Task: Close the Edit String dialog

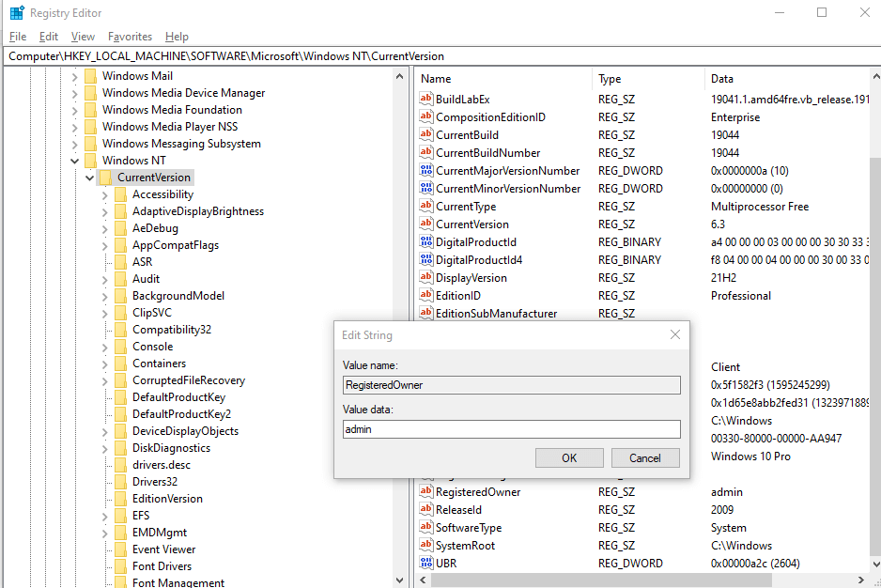Action: click(674, 335)
